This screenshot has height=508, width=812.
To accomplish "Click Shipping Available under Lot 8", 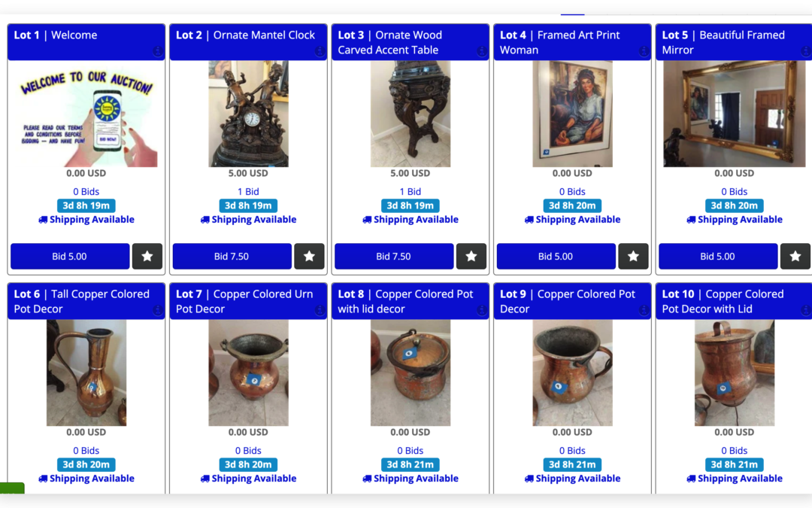I will (x=411, y=479).
